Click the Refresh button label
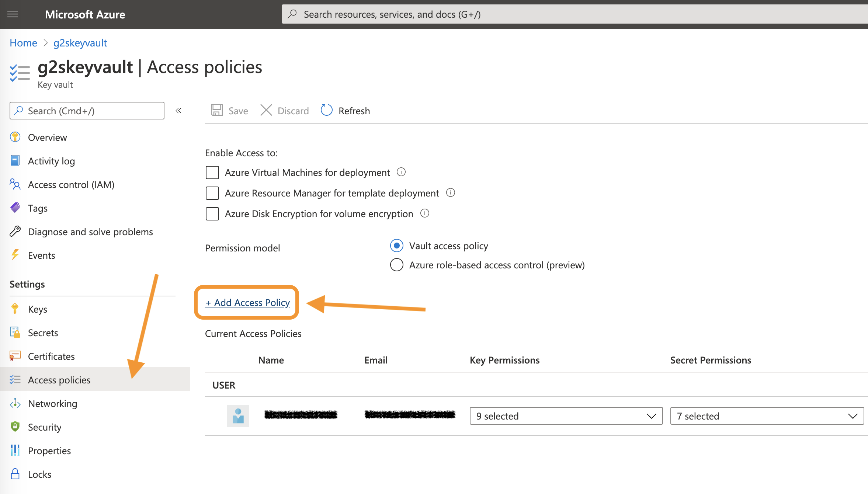The width and height of the screenshot is (868, 494). [x=354, y=111]
